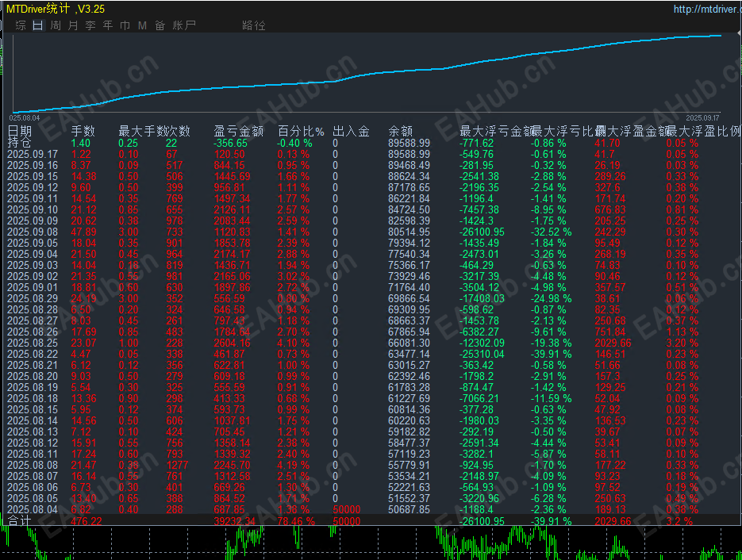The image size is (742, 560).
Task: Click the MTDriver统计 V3.25 title
Action: pyautogui.click(x=56, y=9)
